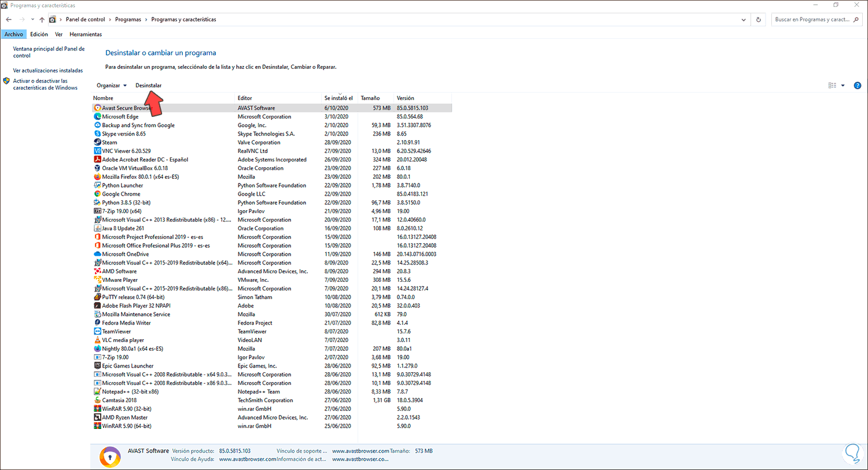868x470 pixels.
Task: Select the TeamViewer icon
Action: [98, 331]
